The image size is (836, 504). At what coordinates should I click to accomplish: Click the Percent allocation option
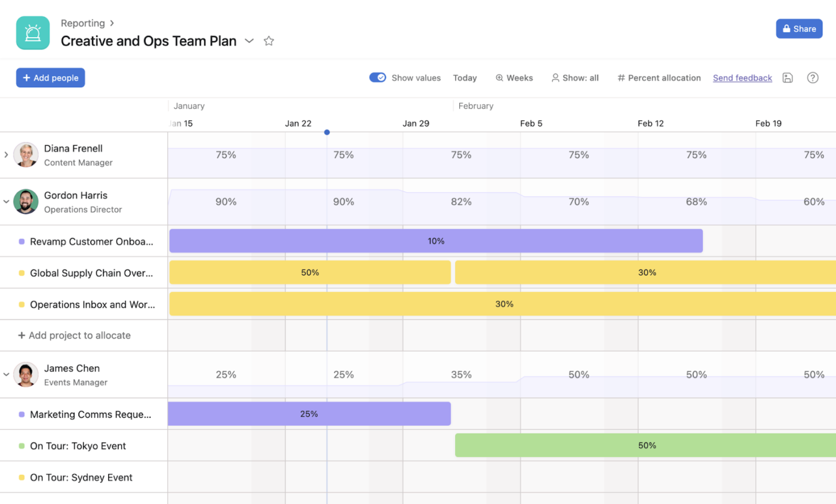659,78
